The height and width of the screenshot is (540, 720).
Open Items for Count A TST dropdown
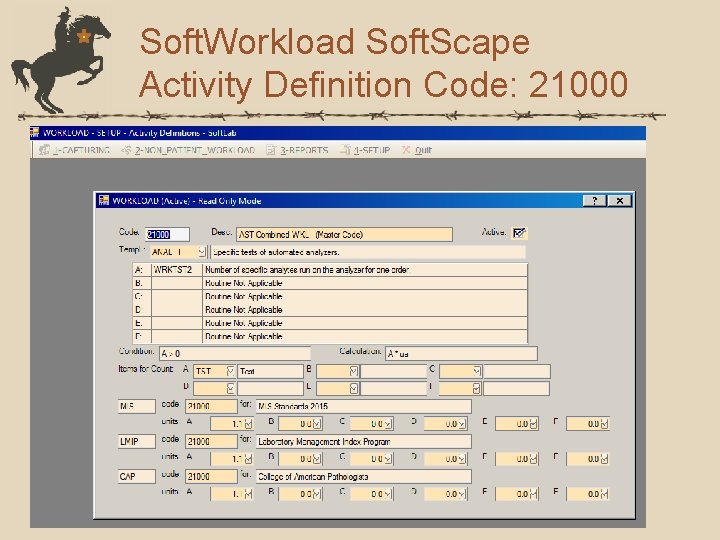[x=231, y=371]
